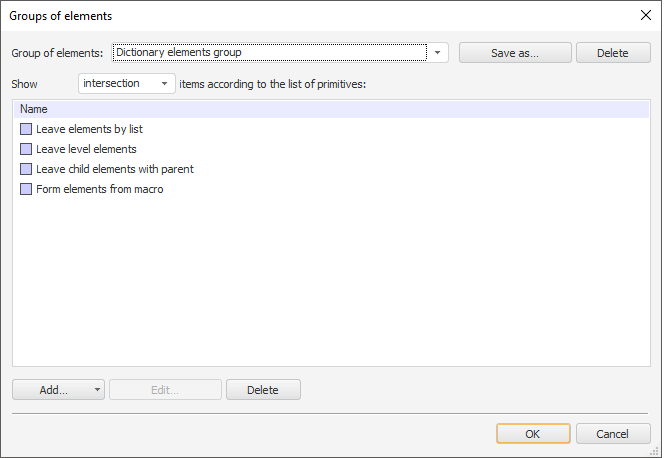Viewport: 664px width, 458px height.
Task: Click the icon beside "Leave child elements with parent"
Action: (x=26, y=169)
